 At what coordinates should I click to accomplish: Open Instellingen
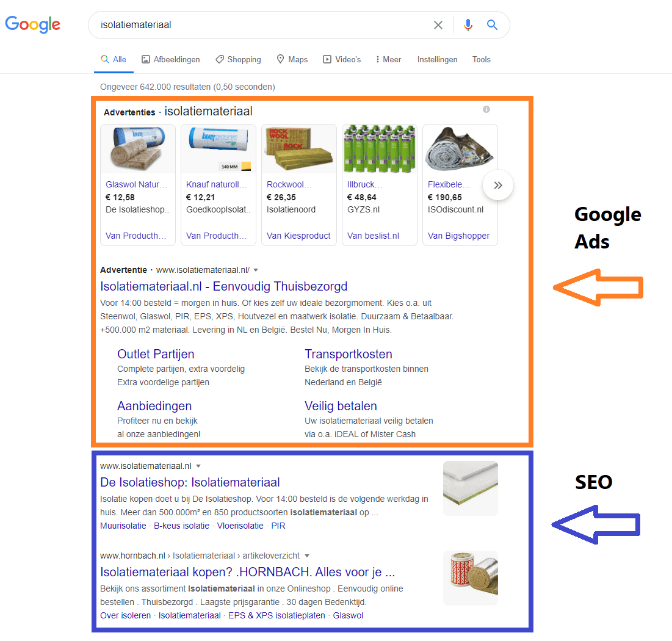click(x=438, y=59)
